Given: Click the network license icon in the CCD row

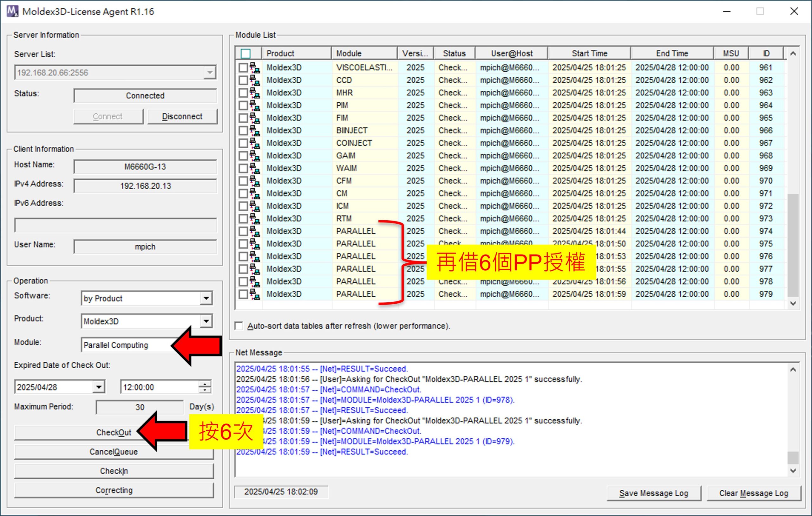Looking at the screenshot, I should [255, 80].
